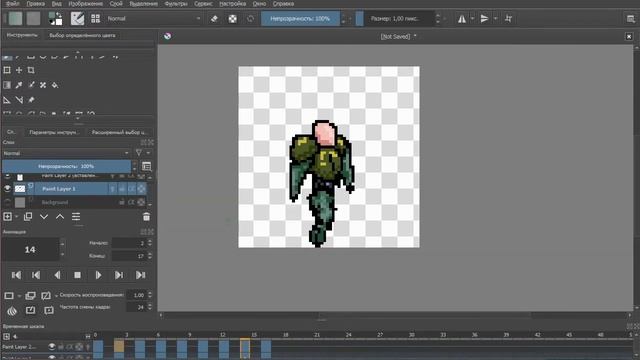Select the Gradient tool
The image size is (640, 360).
tap(7, 85)
